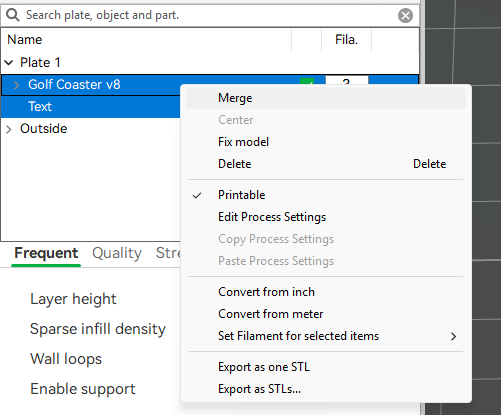Expand the Golf Coaster v8 object

(x=17, y=85)
